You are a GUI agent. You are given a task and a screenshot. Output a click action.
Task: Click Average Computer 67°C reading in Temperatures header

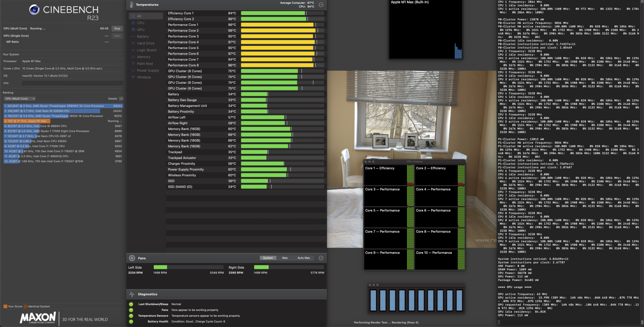point(297,3)
